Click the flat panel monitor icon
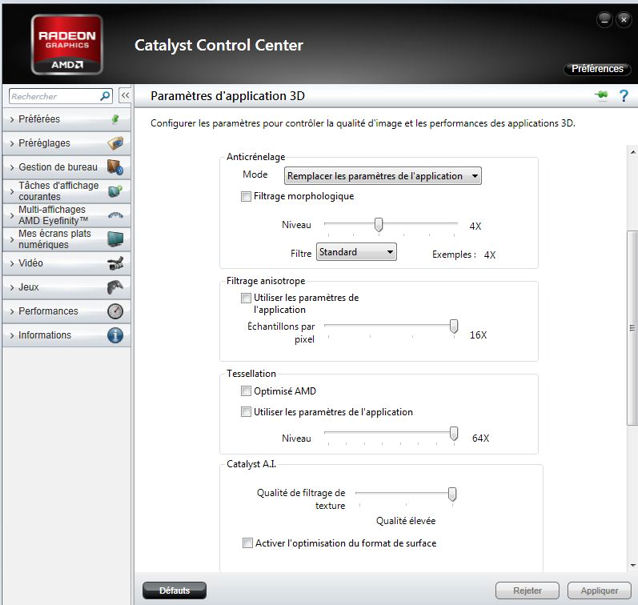This screenshot has height=605, width=638. (x=116, y=239)
